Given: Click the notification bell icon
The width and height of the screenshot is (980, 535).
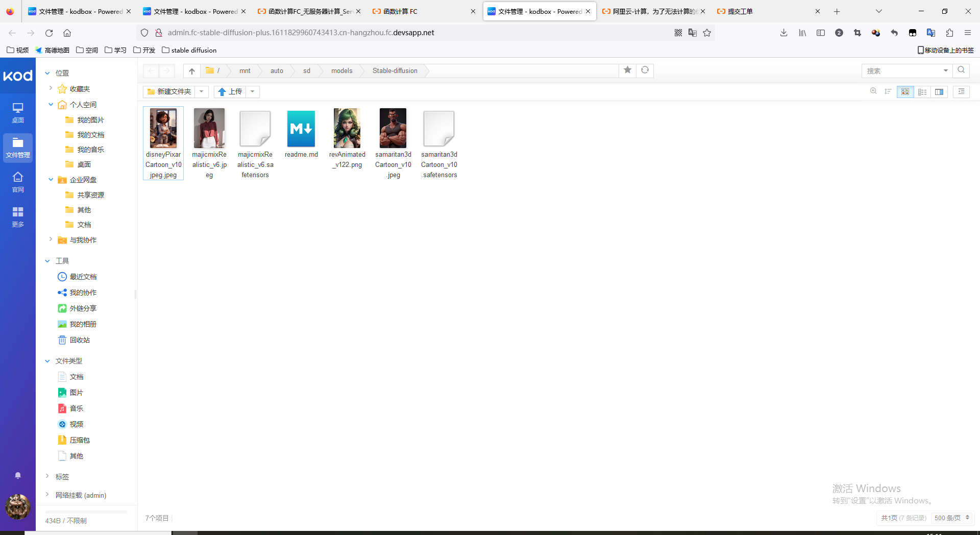Looking at the screenshot, I should [x=18, y=475].
